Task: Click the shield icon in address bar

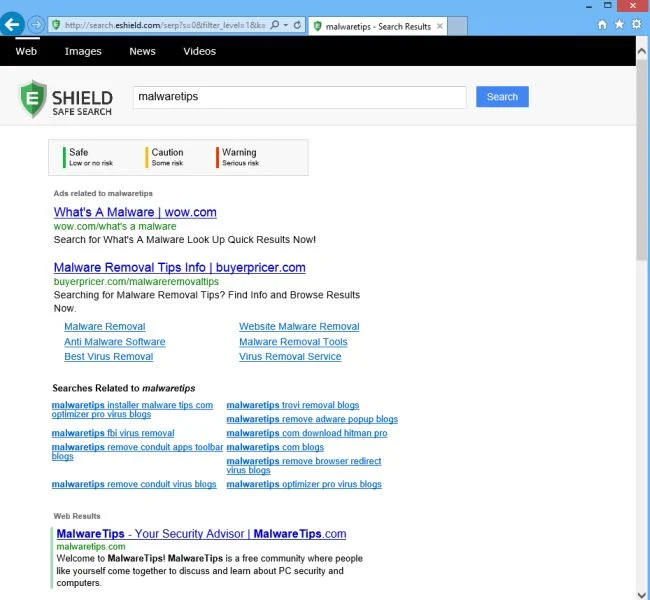Action: click(x=56, y=25)
